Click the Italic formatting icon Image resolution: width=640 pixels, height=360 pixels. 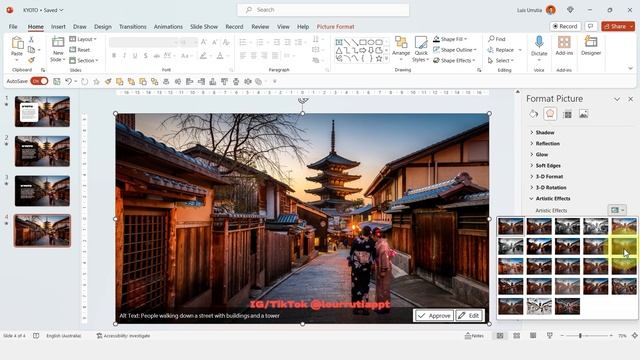pos(124,56)
